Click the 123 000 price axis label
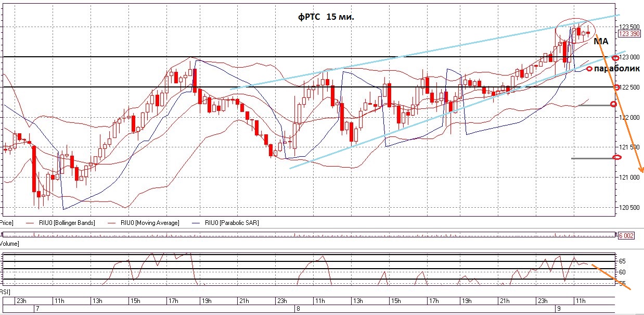 pyautogui.click(x=630, y=57)
